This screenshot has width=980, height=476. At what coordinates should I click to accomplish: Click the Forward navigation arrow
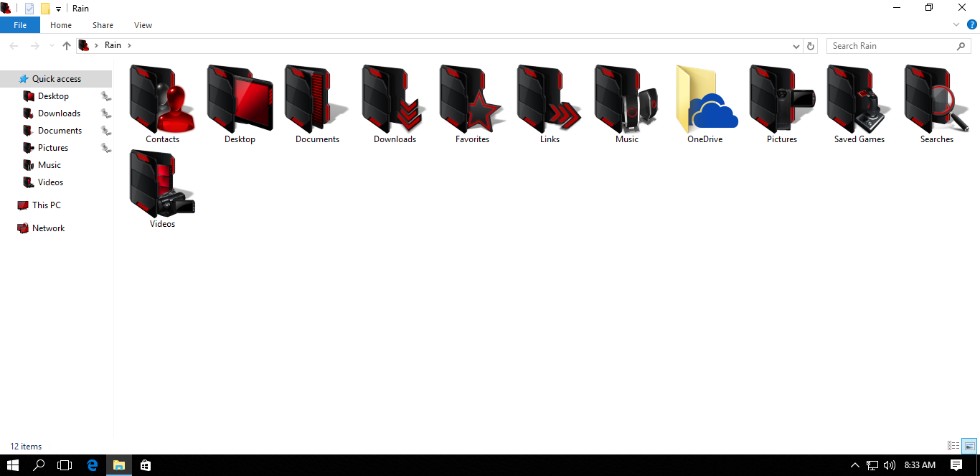34,46
